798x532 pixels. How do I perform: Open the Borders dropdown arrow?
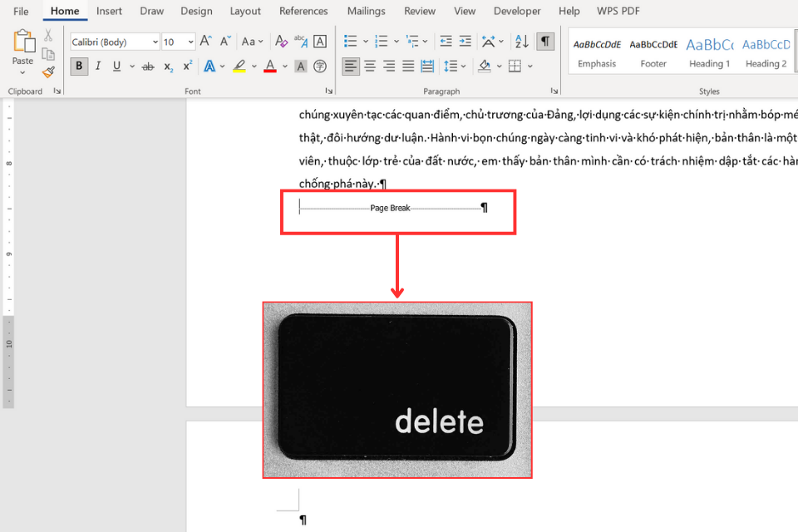click(530, 66)
